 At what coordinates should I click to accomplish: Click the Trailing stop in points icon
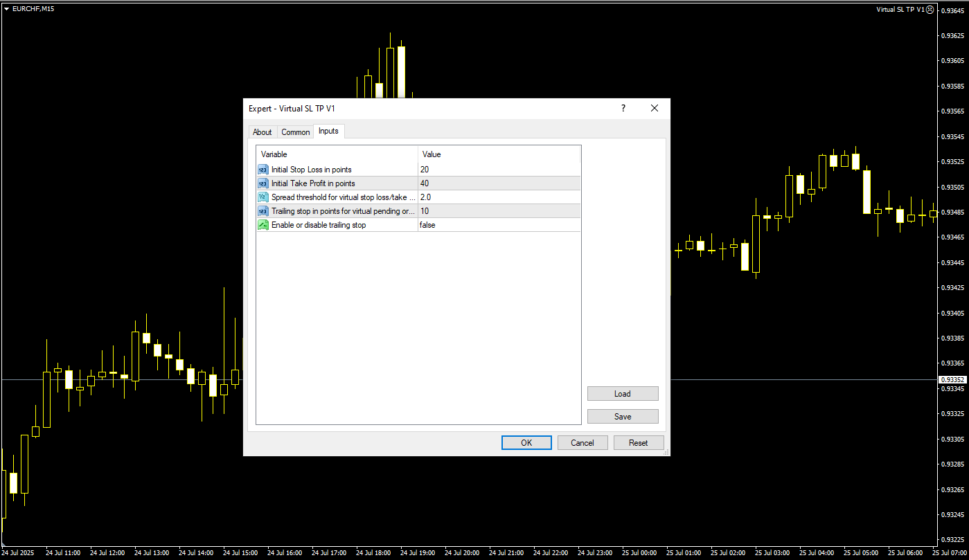pos(263,211)
